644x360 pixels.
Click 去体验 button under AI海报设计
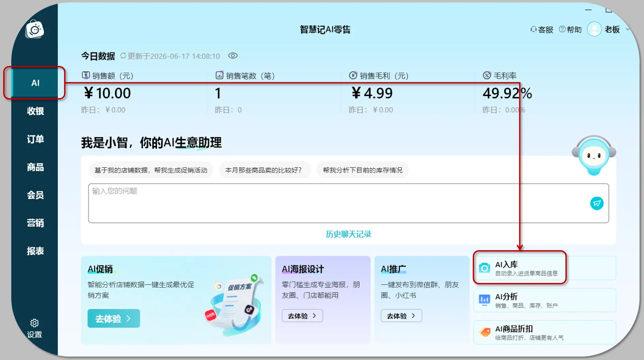click(302, 316)
